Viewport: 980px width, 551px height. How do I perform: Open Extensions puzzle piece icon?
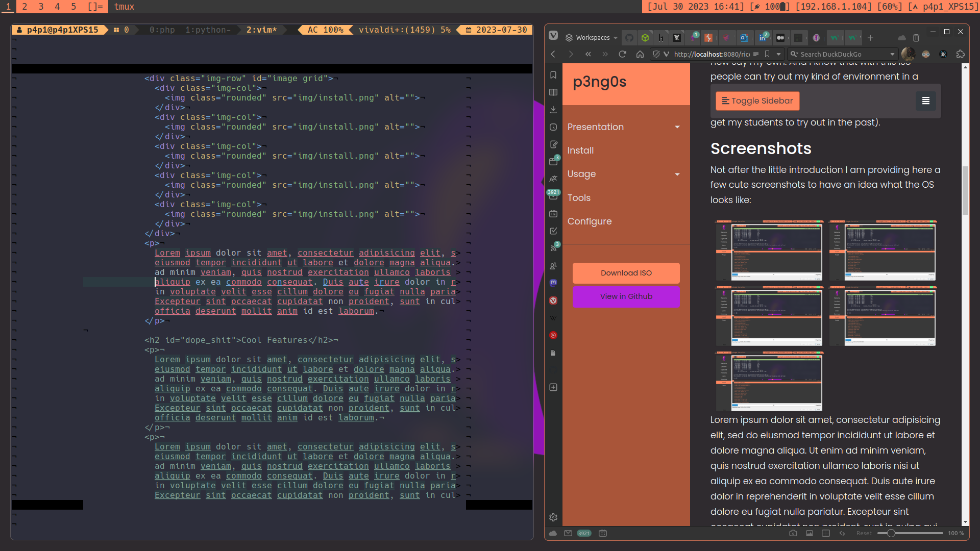(x=961, y=54)
